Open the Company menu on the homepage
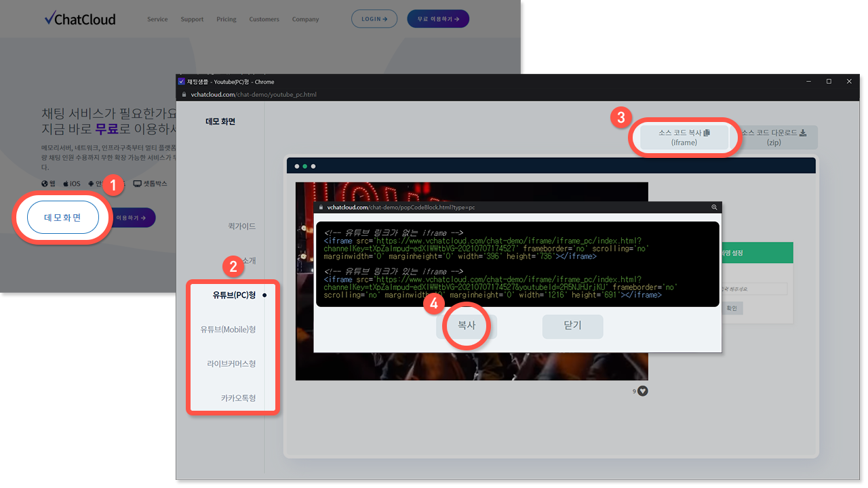868x488 pixels. pos(305,19)
